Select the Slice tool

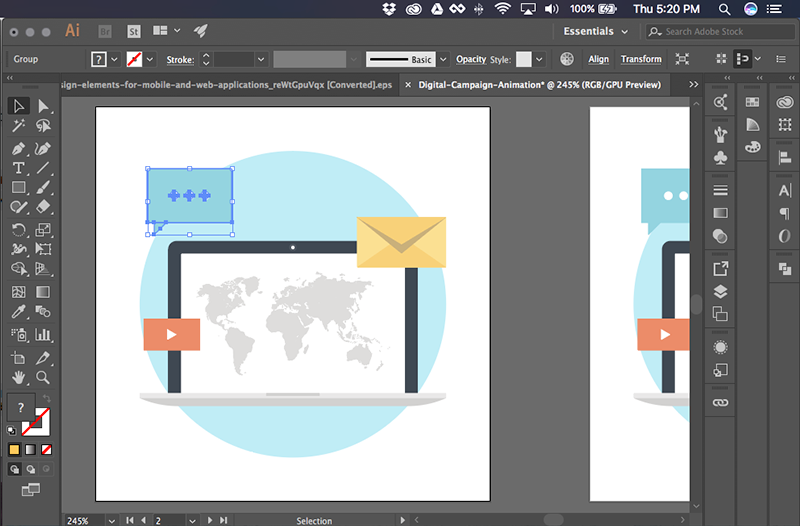tap(43, 358)
